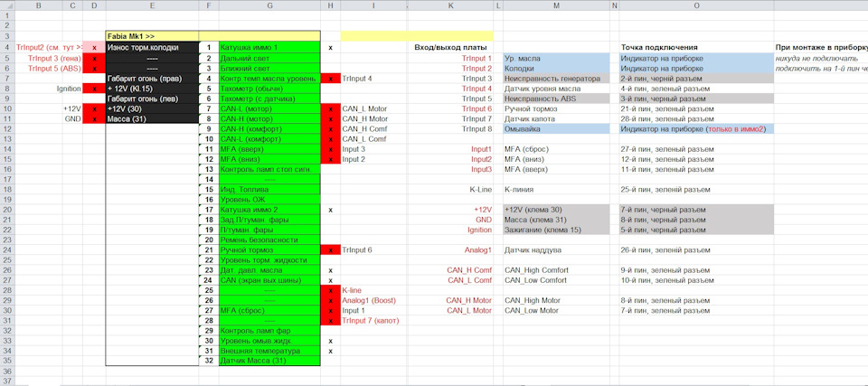
Task: Select the column G header
Action: [x=269, y=5]
